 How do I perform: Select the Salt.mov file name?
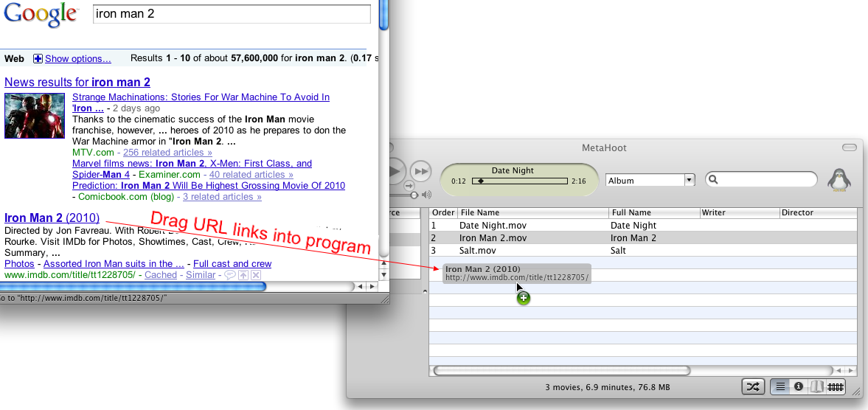coord(478,251)
